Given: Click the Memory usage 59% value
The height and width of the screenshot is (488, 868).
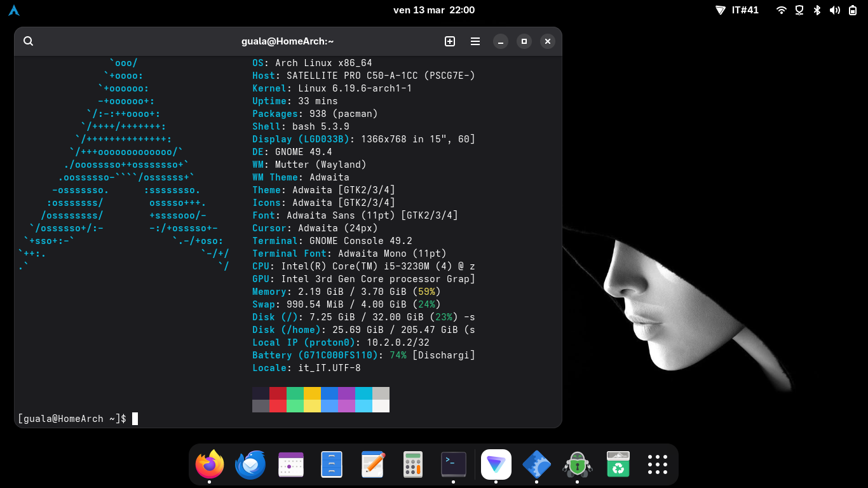Looking at the screenshot, I should click(426, 292).
